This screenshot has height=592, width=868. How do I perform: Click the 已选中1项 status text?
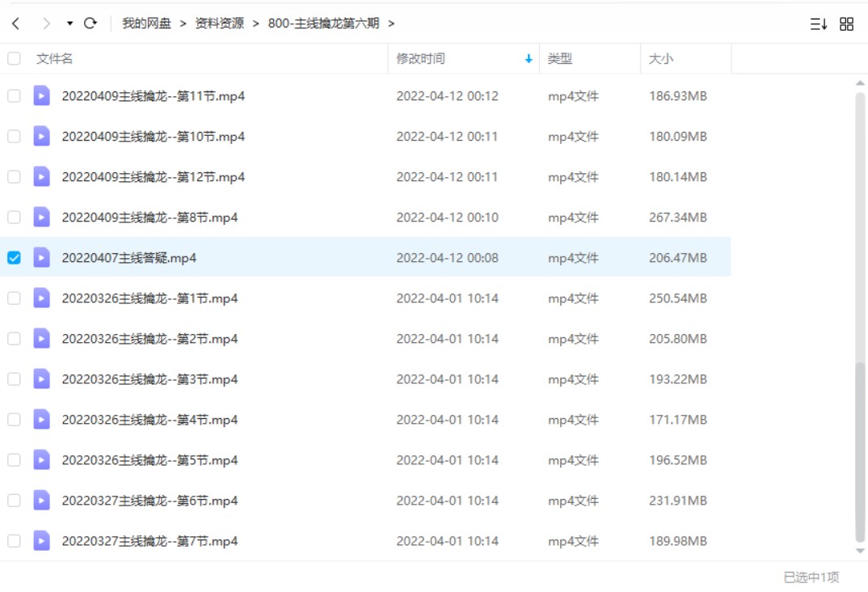point(811,577)
